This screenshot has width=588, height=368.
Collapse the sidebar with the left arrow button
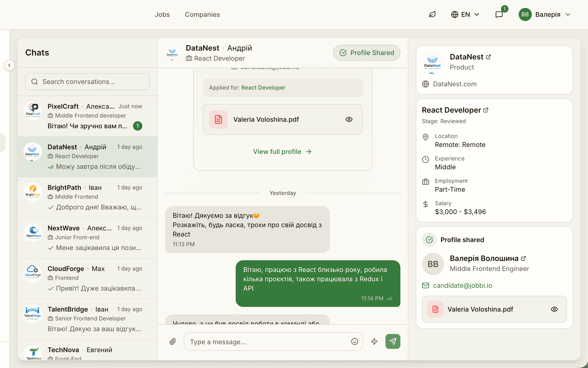pyautogui.click(x=9, y=65)
